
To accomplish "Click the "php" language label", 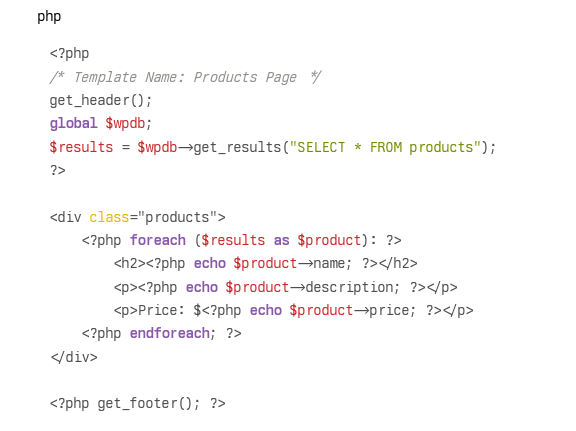I will (x=49, y=17).
